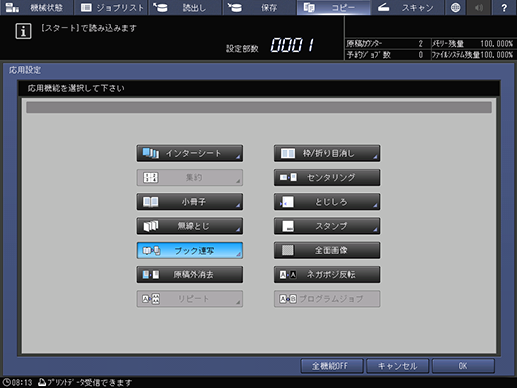Expand the リピート corner arrow

click(x=238, y=303)
